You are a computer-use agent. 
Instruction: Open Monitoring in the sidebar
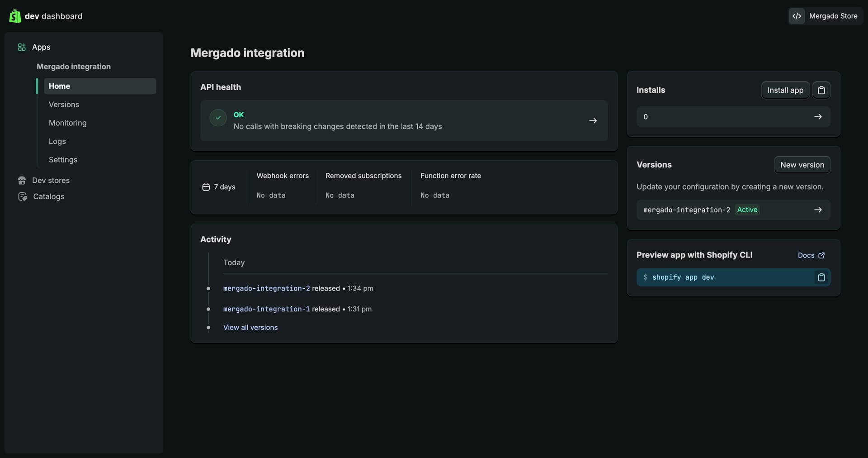tap(67, 123)
